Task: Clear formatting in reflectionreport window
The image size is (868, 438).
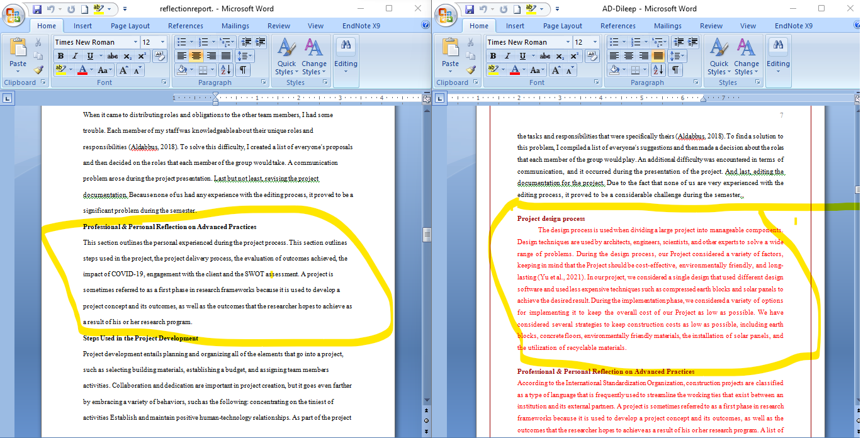Action: pos(160,56)
